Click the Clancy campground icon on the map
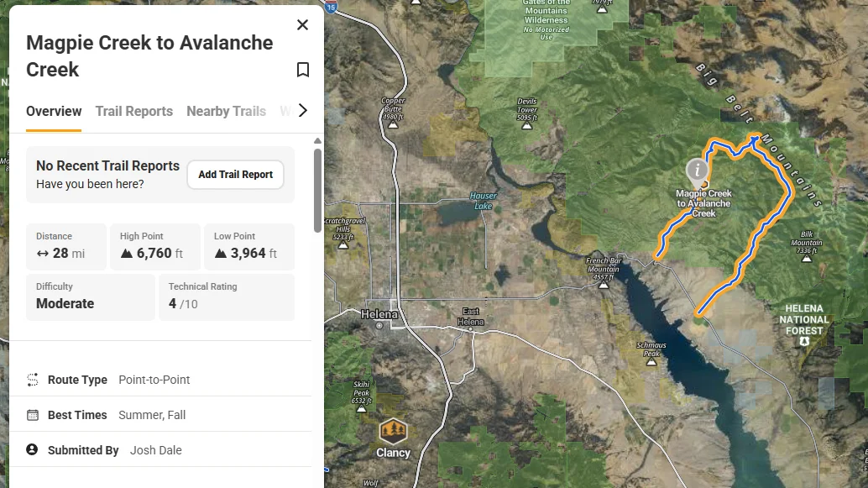 tap(393, 431)
